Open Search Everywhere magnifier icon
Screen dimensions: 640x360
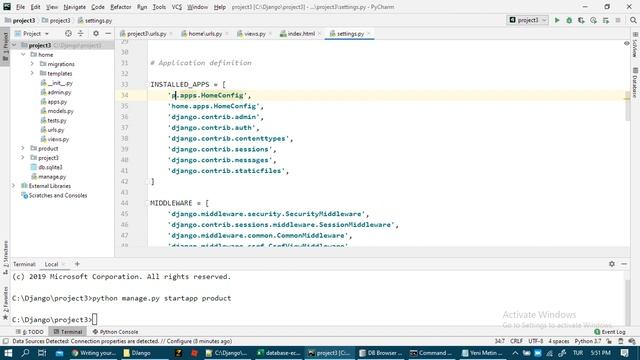pyautogui.click(x=633, y=20)
